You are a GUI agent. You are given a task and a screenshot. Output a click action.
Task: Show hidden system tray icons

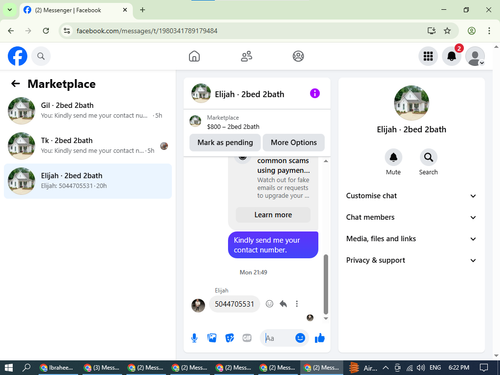(x=386, y=368)
